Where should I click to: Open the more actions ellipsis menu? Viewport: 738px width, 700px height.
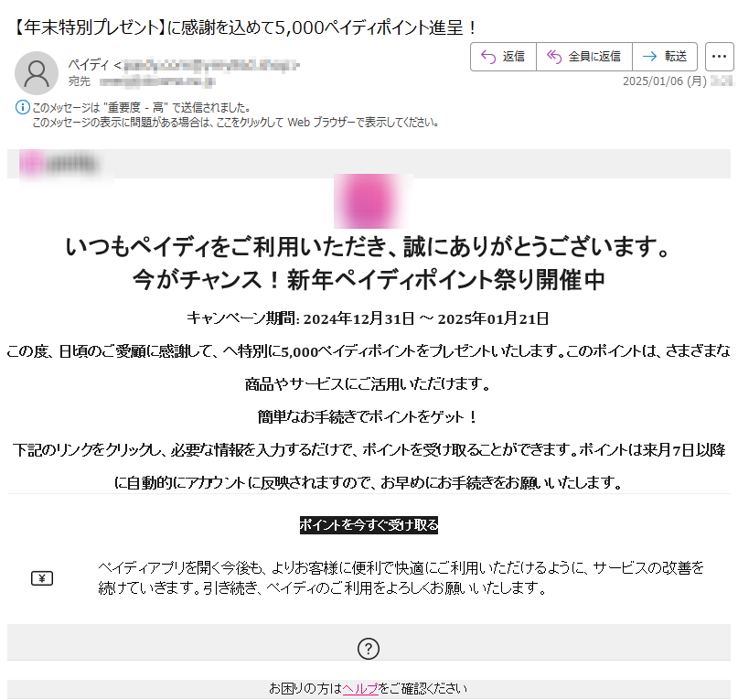[x=719, y=57]
